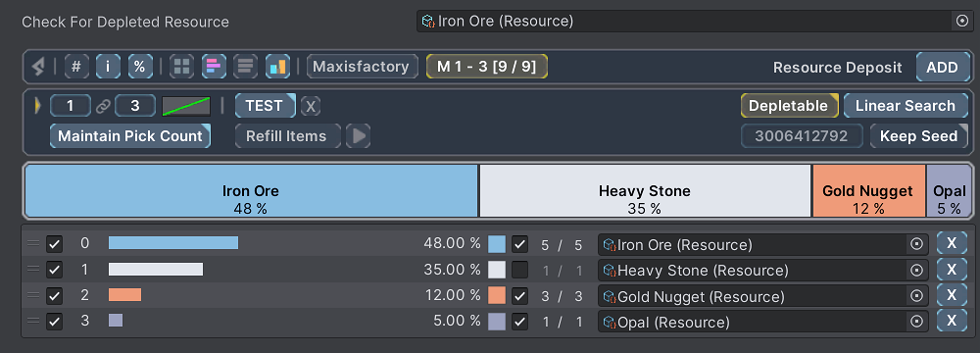Screen dimensions: 980x353
Task: Select the Opal 5 % weight bar segment
Action: tap(949, 191)
